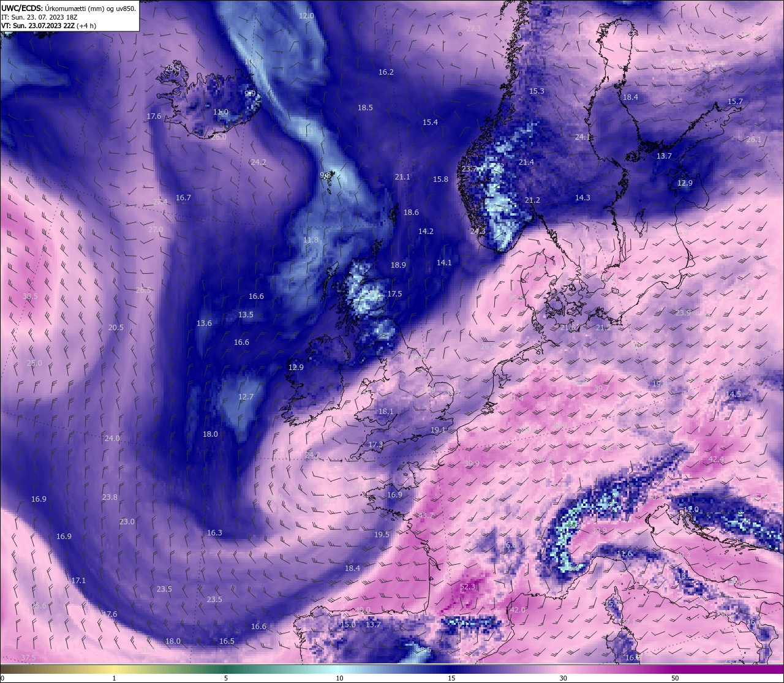The image size is (784, 683).
Task: Click the 12.7 value west of Ireland
Action: pyautogui.click(x=246, y=396)
